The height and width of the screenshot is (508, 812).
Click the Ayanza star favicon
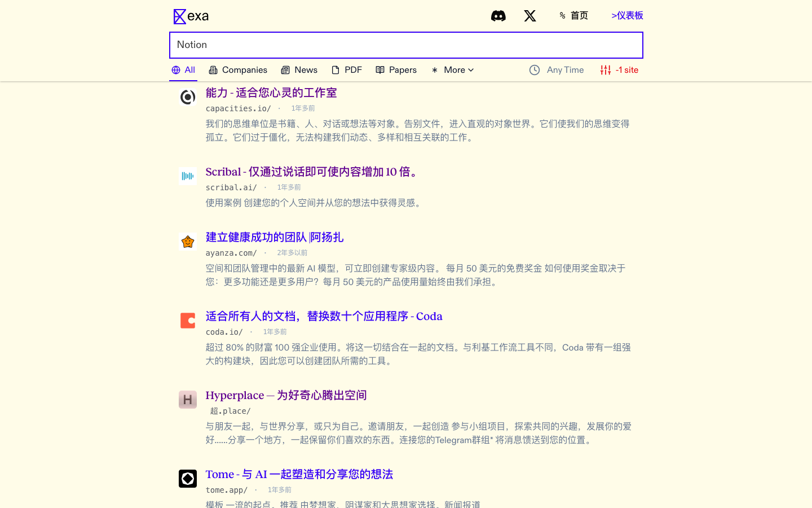point(187,241)
